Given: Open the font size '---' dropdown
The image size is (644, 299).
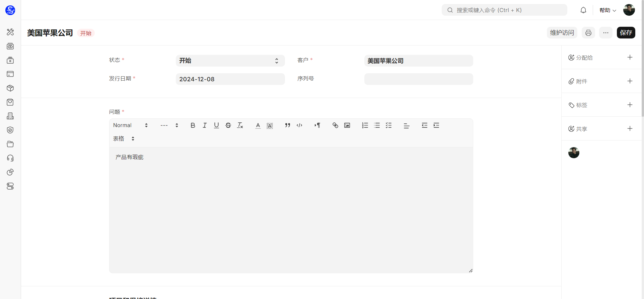Looking at the screenshot, I should coord(169,125).
